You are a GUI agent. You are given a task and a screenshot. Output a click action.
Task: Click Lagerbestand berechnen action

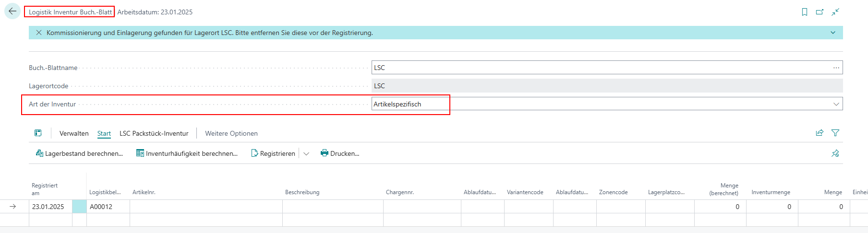[x=79, y=153]
